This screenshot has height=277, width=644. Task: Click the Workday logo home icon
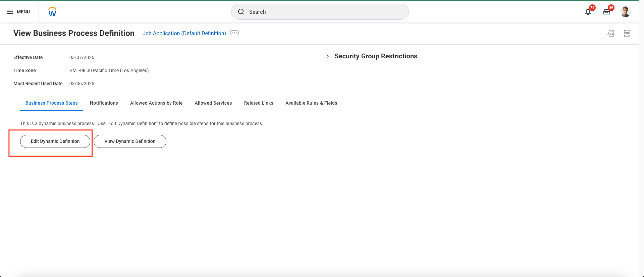point(52,12)
